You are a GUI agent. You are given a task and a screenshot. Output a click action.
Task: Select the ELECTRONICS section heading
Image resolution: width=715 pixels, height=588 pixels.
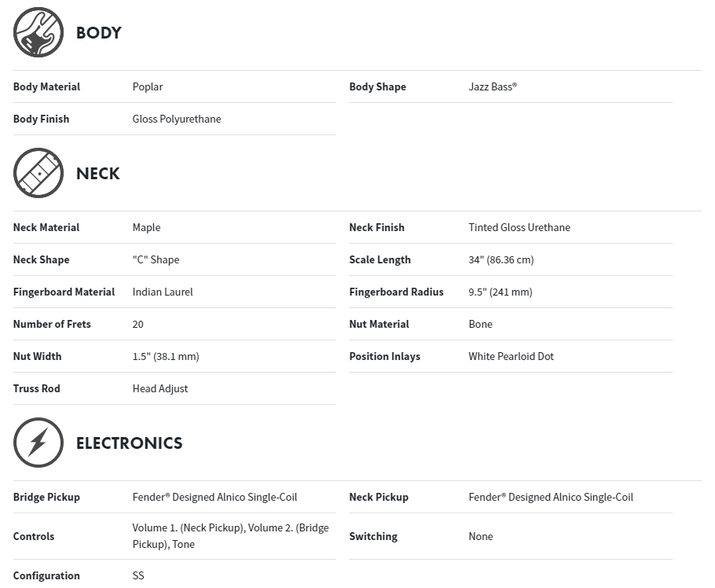129,443
